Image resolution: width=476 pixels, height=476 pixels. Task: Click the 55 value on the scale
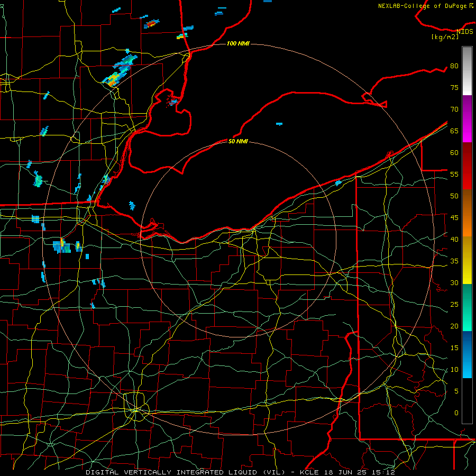(x=454, y=174)
